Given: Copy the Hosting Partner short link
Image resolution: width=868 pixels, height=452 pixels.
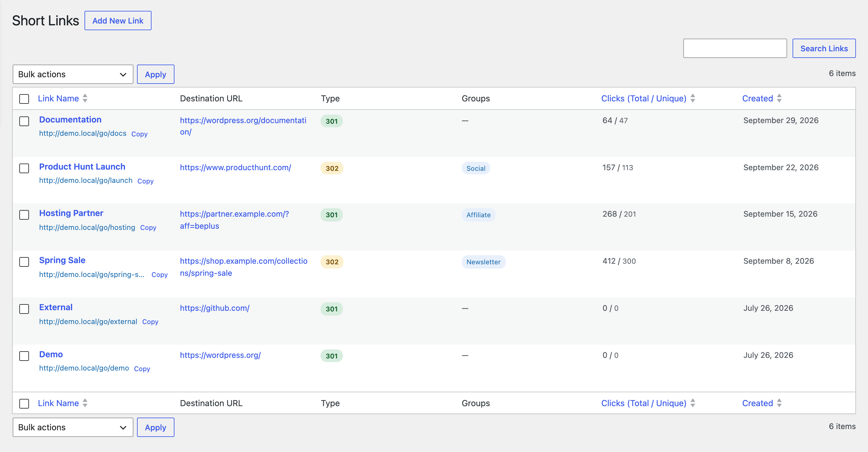Looking at the screenshot, I should [148, 228].
